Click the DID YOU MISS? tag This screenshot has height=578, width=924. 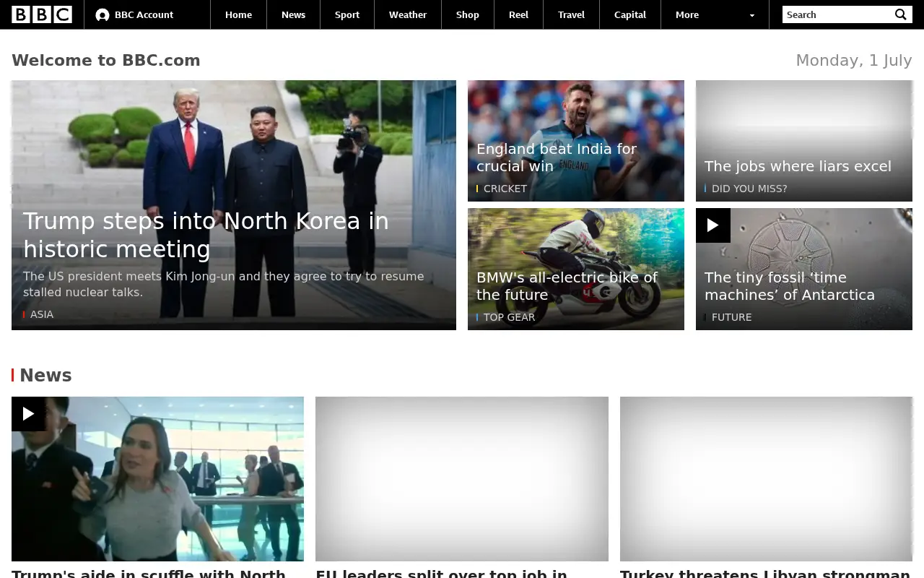click(749, 189)
